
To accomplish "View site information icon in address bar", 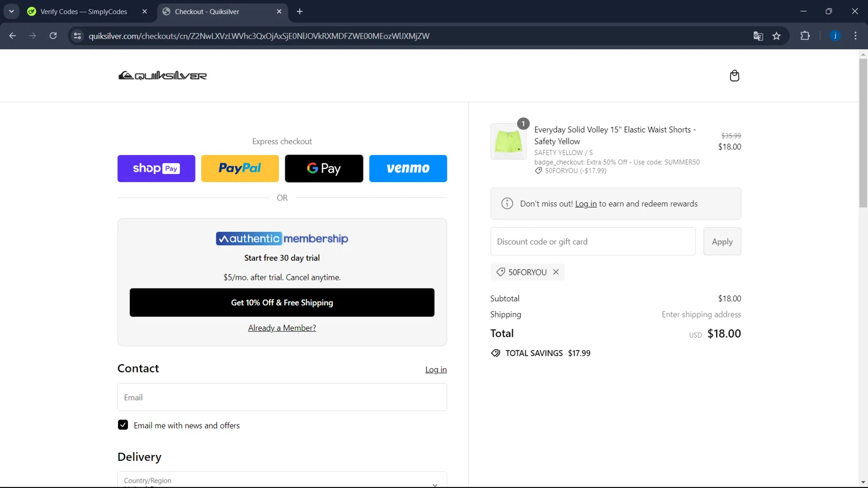I will tap(77, 36).
